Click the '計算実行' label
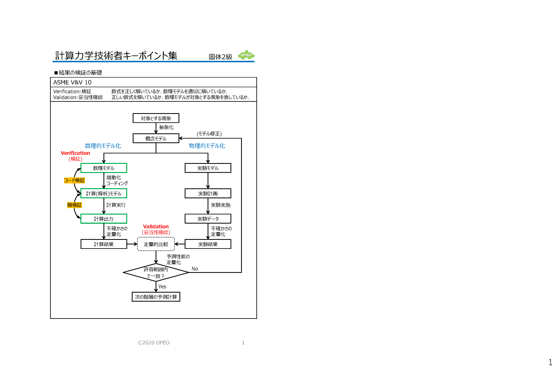The image size is (558, 392). pyautogui.click(x=116, y=205)
